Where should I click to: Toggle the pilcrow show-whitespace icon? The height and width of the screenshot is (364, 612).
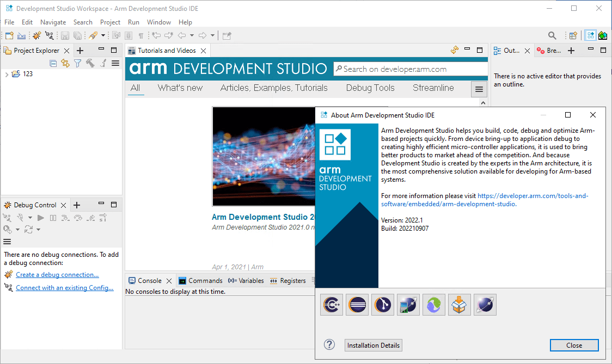click(x=141, y=35)
